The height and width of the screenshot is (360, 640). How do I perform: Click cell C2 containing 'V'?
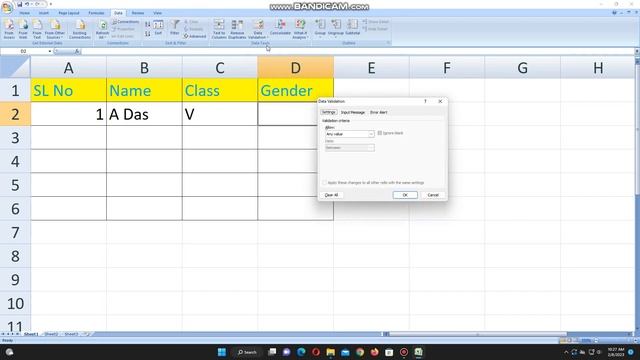(x=220, y=114)
